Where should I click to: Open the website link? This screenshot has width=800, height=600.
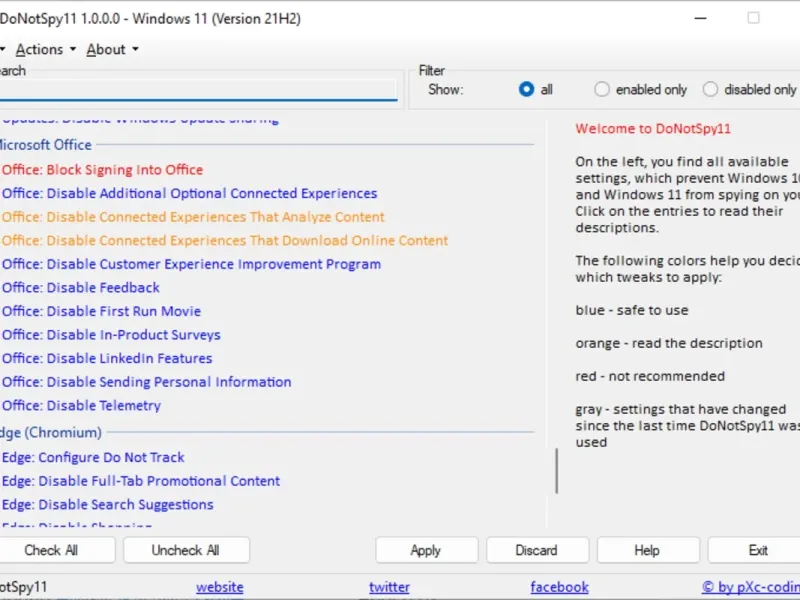(220, 587)
